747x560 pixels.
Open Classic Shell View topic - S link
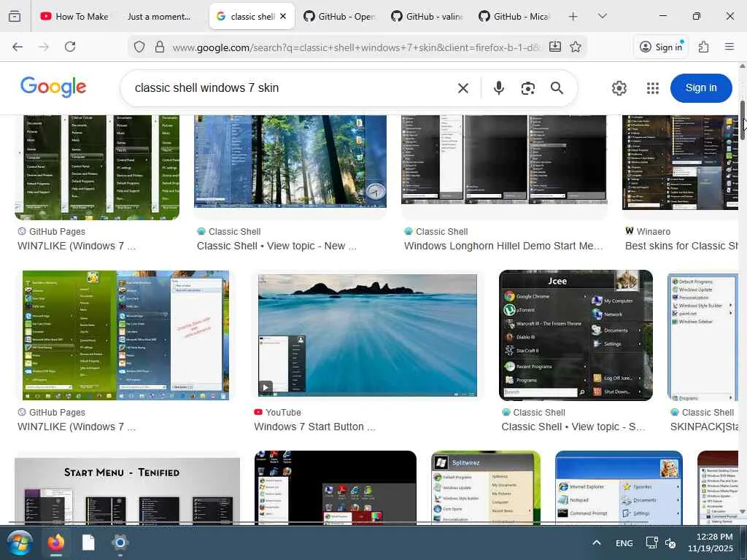click(573, 427)
